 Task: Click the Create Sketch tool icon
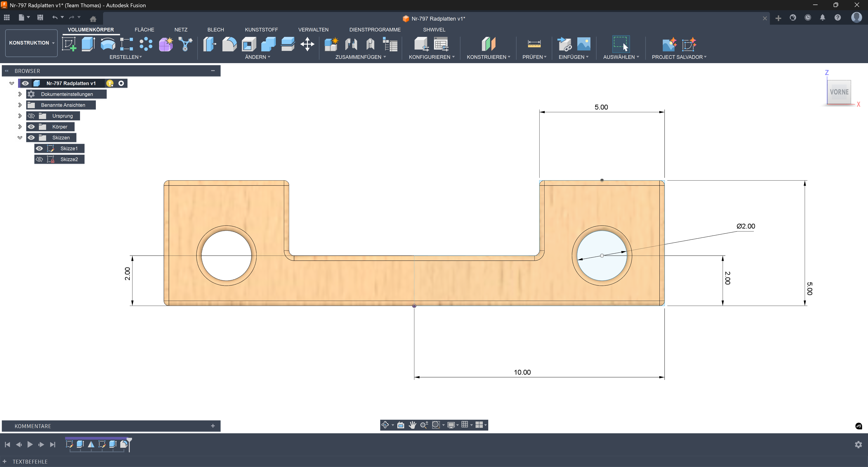point(69,44)
